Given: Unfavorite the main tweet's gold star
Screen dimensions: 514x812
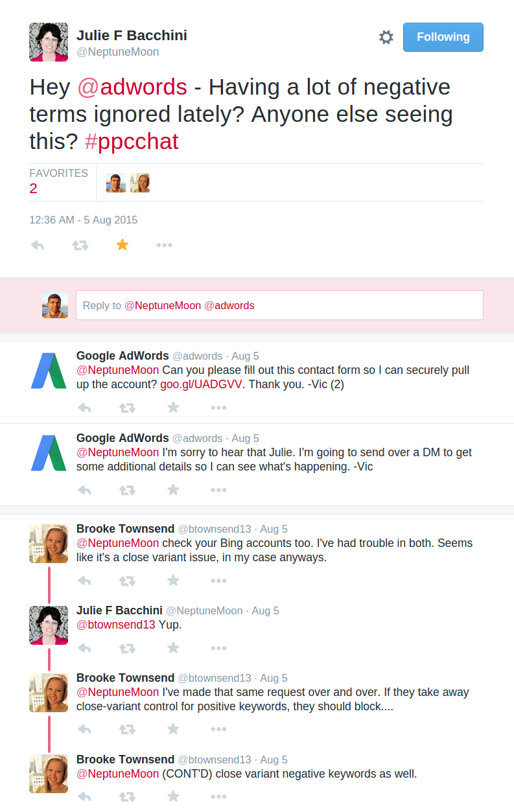Looking at the screenshot, I should 122,244.
